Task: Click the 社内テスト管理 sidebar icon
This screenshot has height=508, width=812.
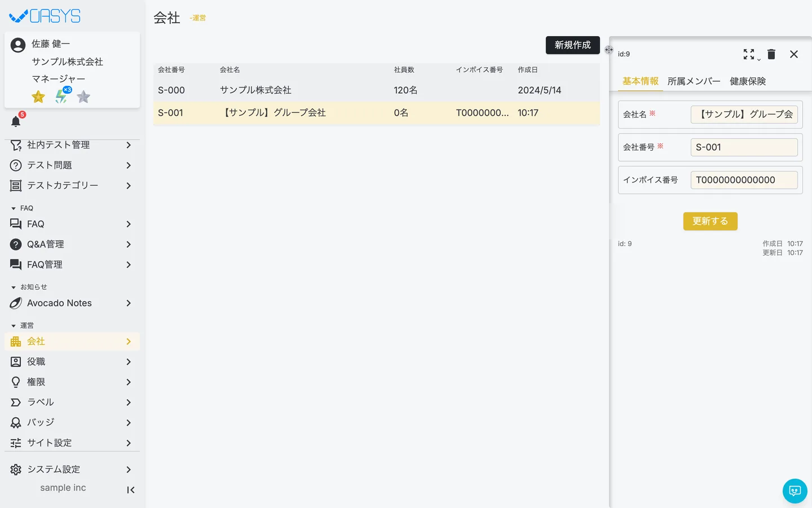Action: click(16, 145)
